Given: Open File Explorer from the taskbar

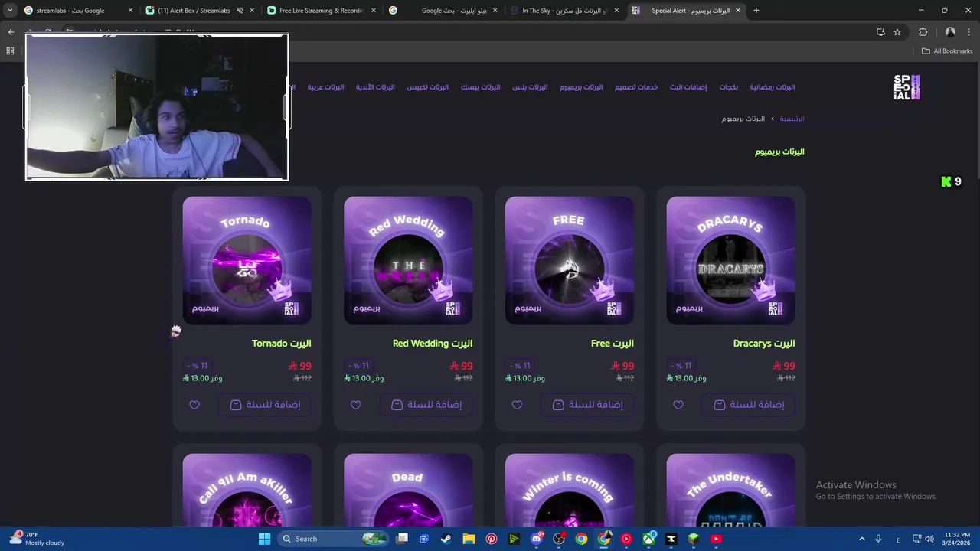Looking at the screenshot, I should (x=469, y=539).
